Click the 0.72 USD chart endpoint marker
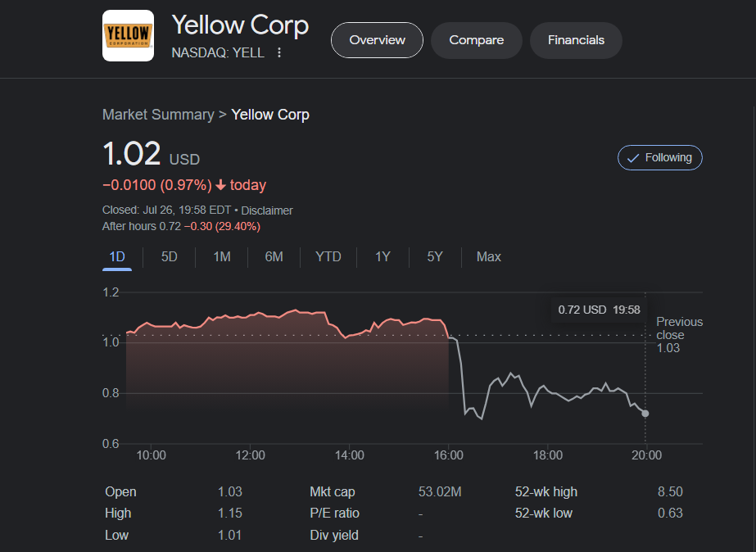The height and width of the screenshot is (552, 756). tap(645, 414)
